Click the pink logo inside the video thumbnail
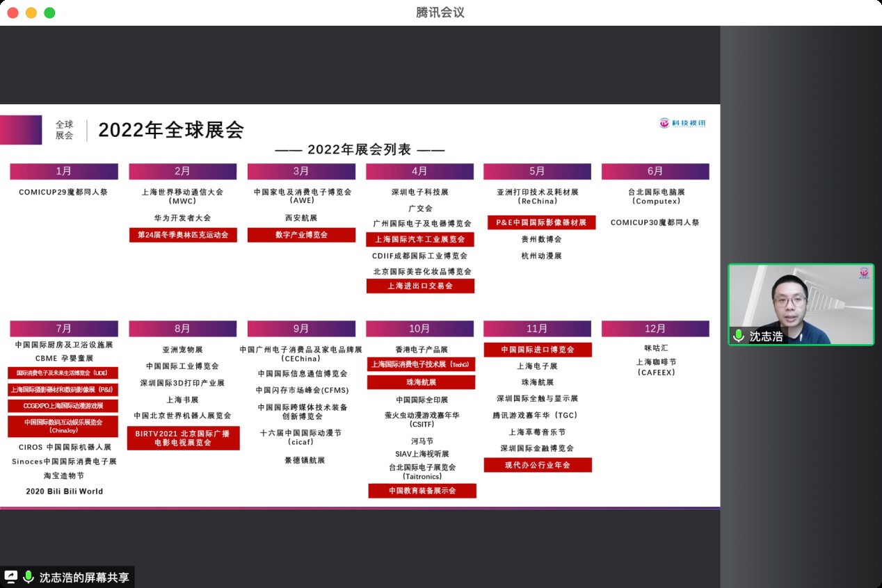This screenshot has width=882, height=588. [x=863, y=273]
